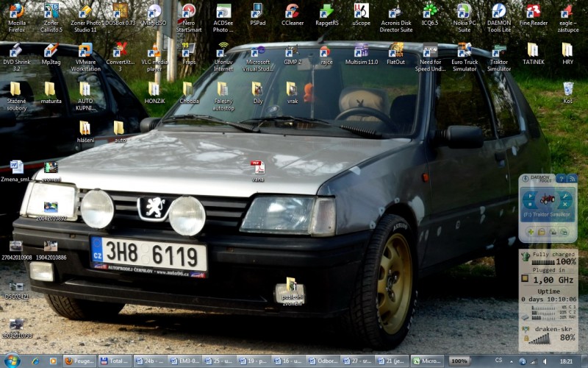This screenshot has width=588, height=368.
Task: Open the TATÍNEK folder
Action: 532,50
